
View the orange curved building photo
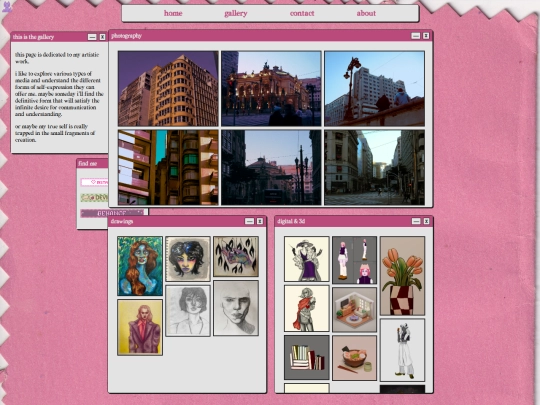tap(168, 89)
